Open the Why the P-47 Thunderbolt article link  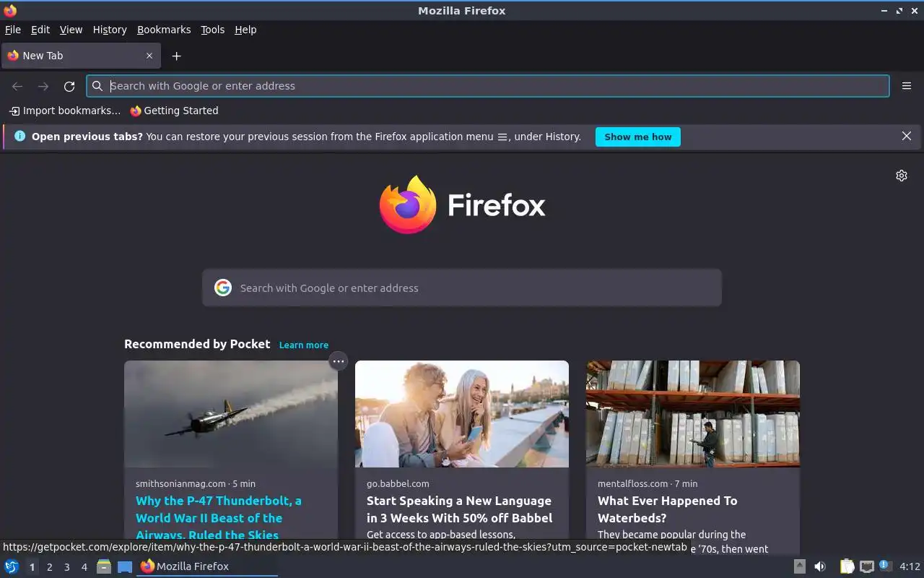(x=219, y=517)
